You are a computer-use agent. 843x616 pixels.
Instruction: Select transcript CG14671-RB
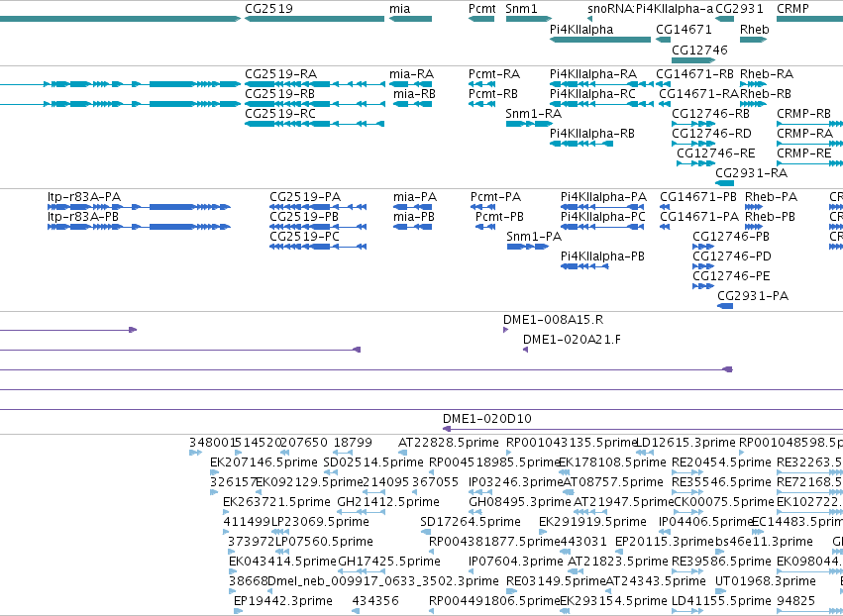[x=663, y=84]
